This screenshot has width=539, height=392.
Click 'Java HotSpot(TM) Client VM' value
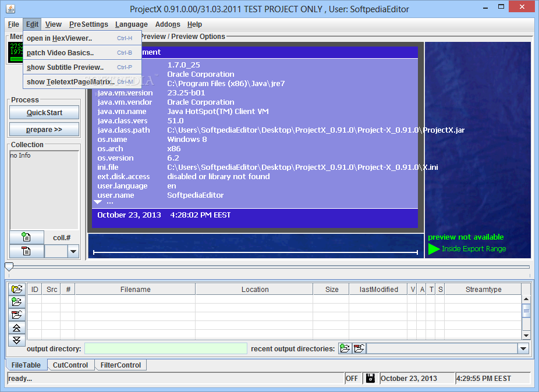[x=218, y=111]
